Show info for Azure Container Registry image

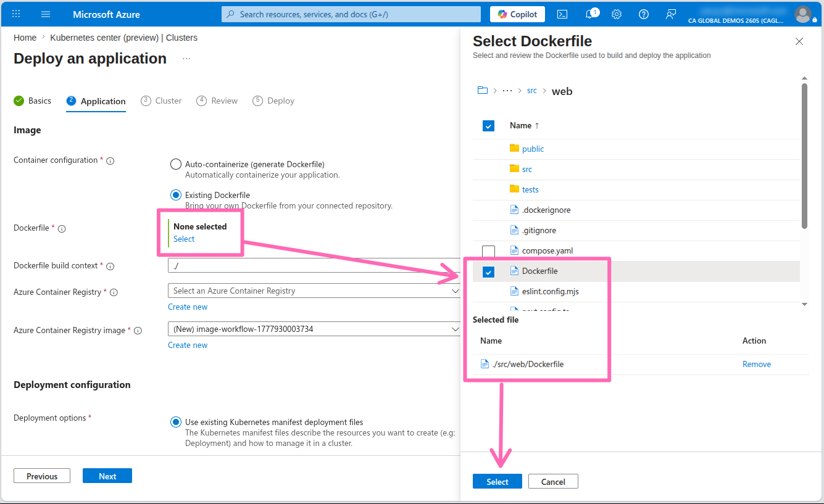click(x=138, y=331)
